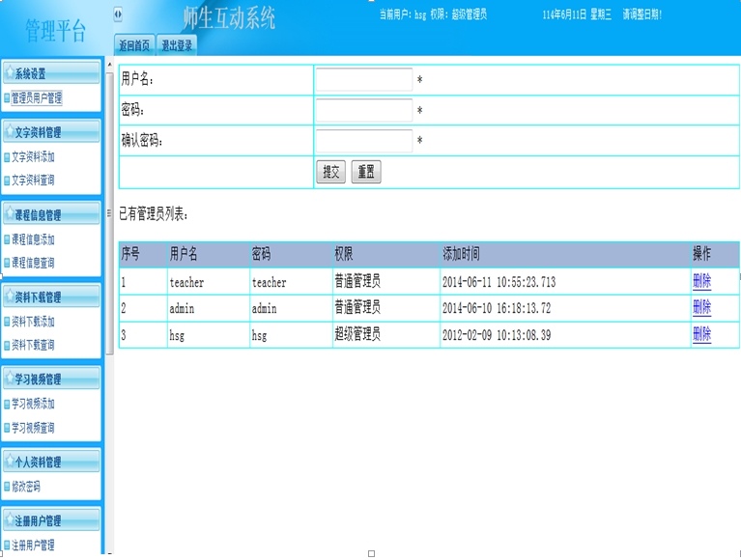The height and width of the screenshot is (560, 741).
Task: Submit the form with 提交 button
Action: tap(330, 172)
